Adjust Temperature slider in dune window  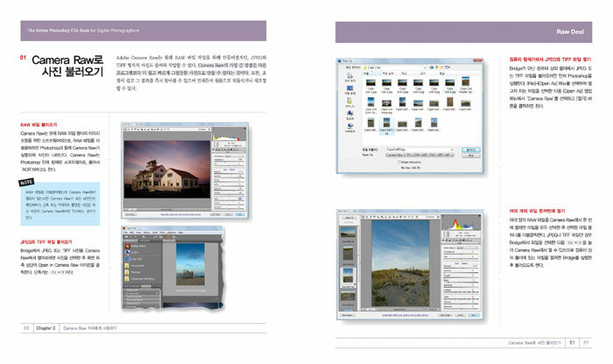pos(461,254)
